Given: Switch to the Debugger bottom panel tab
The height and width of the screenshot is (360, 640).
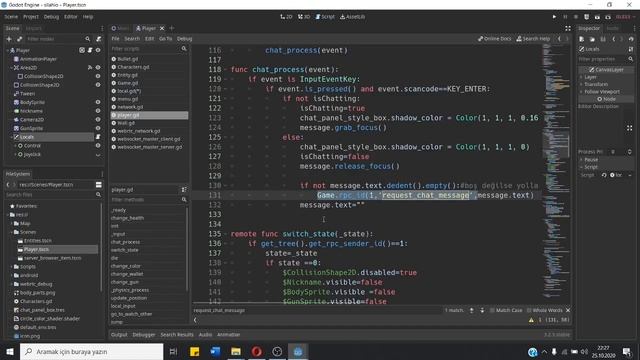Looking at the screenshot, I should 144,335.
